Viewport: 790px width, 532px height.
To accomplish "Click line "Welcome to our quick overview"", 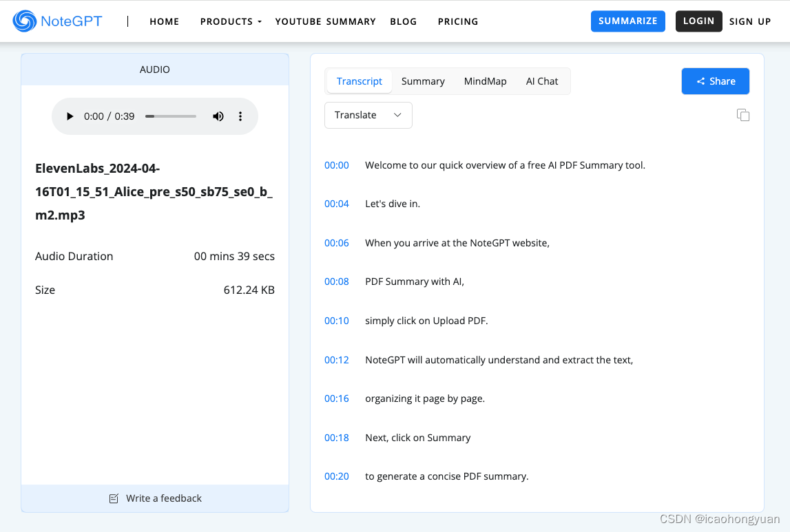I will tap(505, 165).
